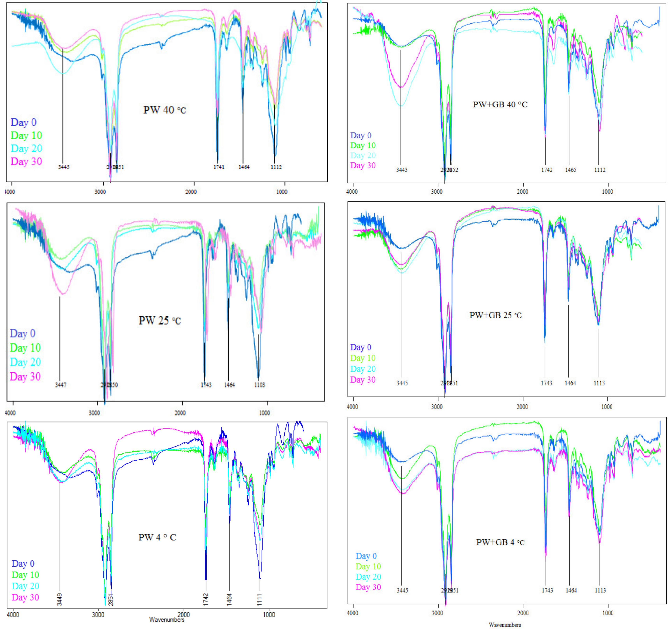Click the 3447 peak label
This screenshot has height=635, width=672.
[61, 385]
